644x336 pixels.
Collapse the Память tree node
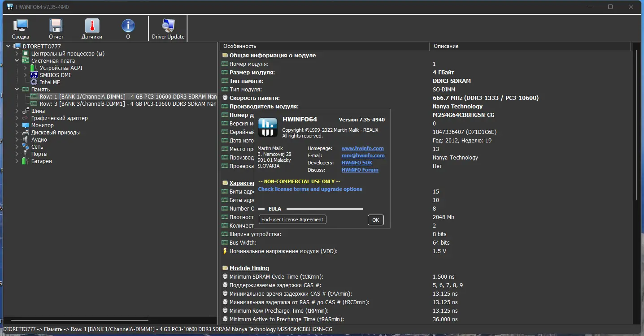[x=17, y=90]
